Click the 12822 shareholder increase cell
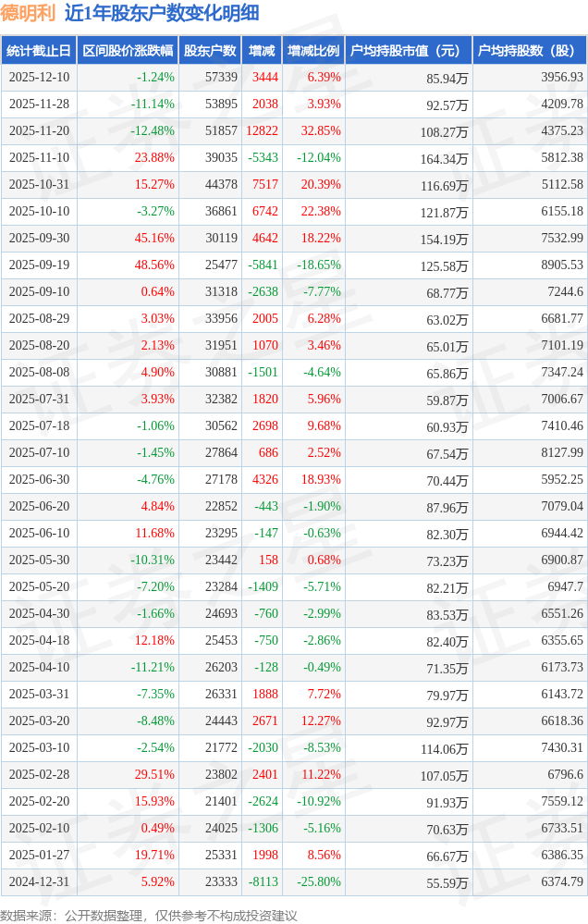The height and width of the screenshot is (924, 588). coord(262,131)
